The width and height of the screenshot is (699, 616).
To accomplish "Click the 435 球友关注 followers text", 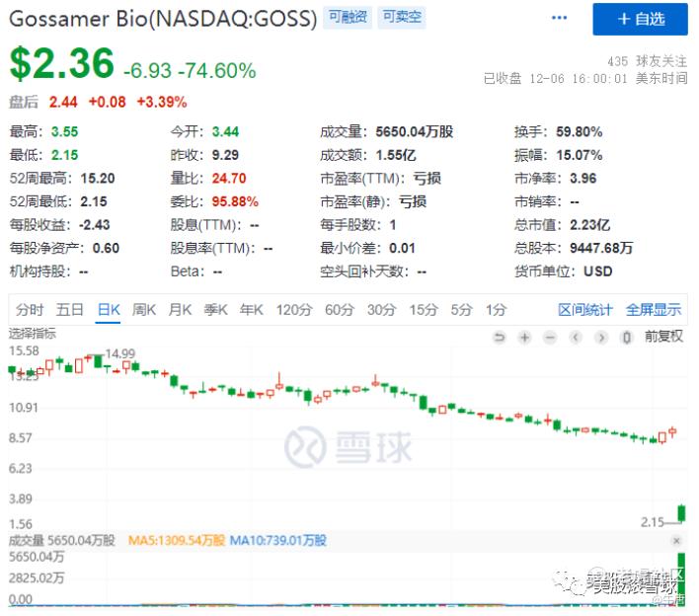I will coord(647,61).
